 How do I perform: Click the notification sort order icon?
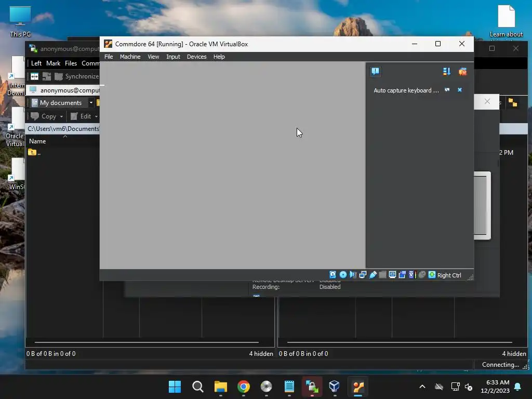[x=447, y=71]
